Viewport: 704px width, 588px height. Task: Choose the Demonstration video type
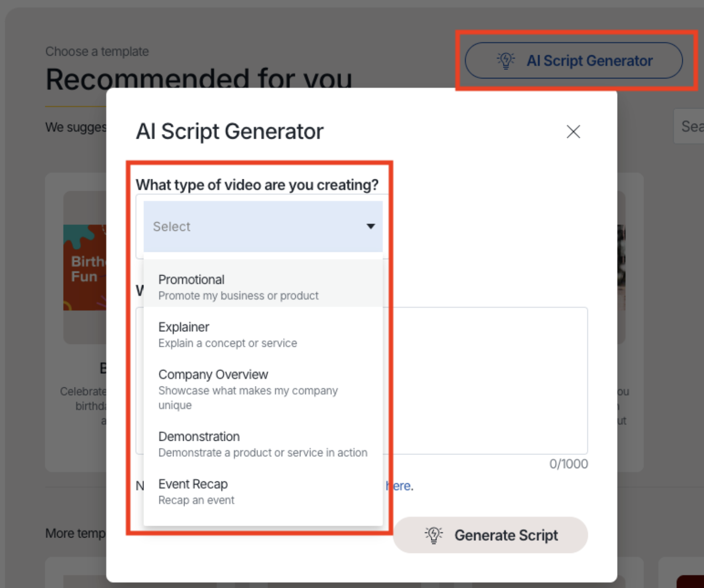click(x=263, y=444)
